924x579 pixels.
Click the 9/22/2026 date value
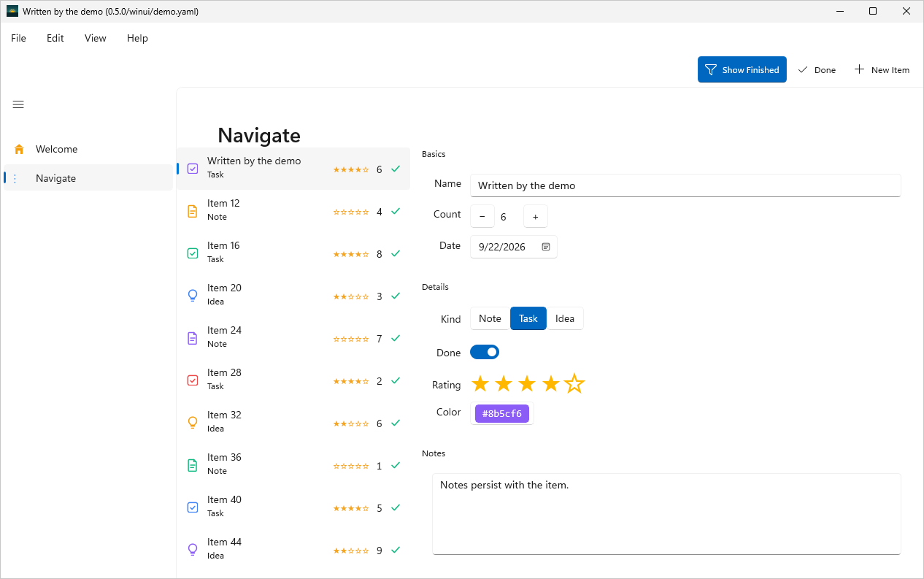coord(502,247)
